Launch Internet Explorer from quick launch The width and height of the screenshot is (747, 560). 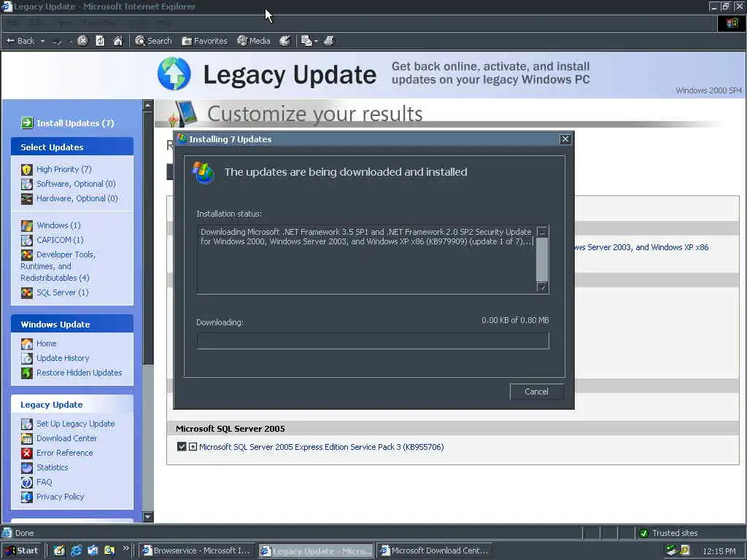pos(76,551)
